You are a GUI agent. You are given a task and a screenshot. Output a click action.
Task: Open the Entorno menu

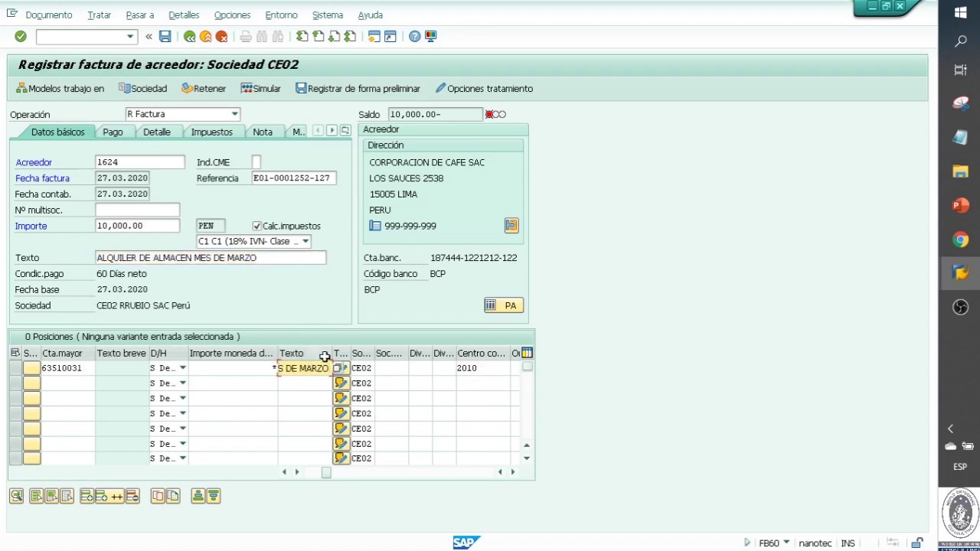pyautogui.click(x=281, y=15)
